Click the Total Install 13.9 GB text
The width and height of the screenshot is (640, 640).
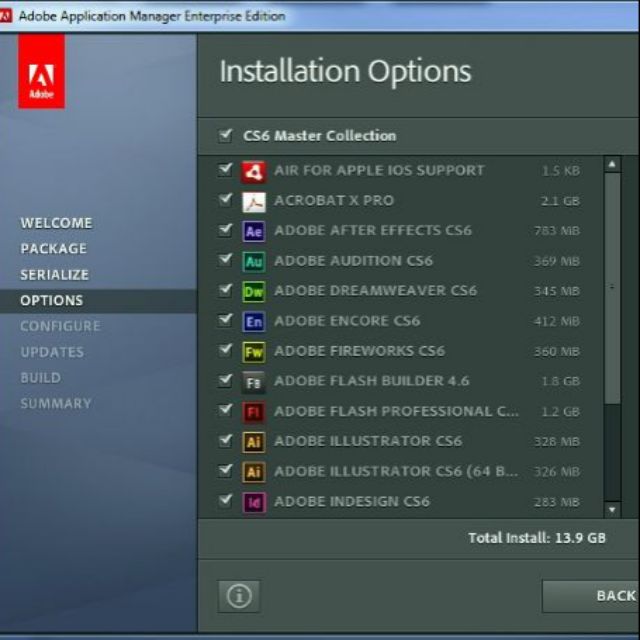click(x=537, y=538)
